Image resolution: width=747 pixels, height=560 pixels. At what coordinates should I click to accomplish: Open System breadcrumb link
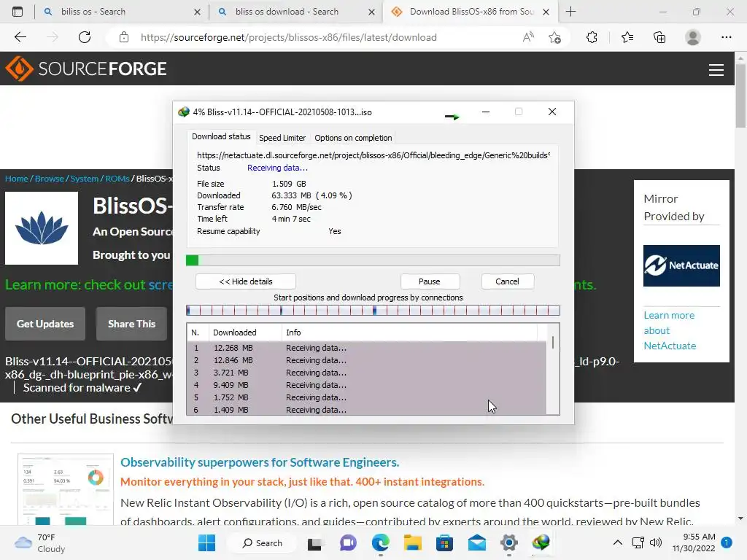point(85,179)
